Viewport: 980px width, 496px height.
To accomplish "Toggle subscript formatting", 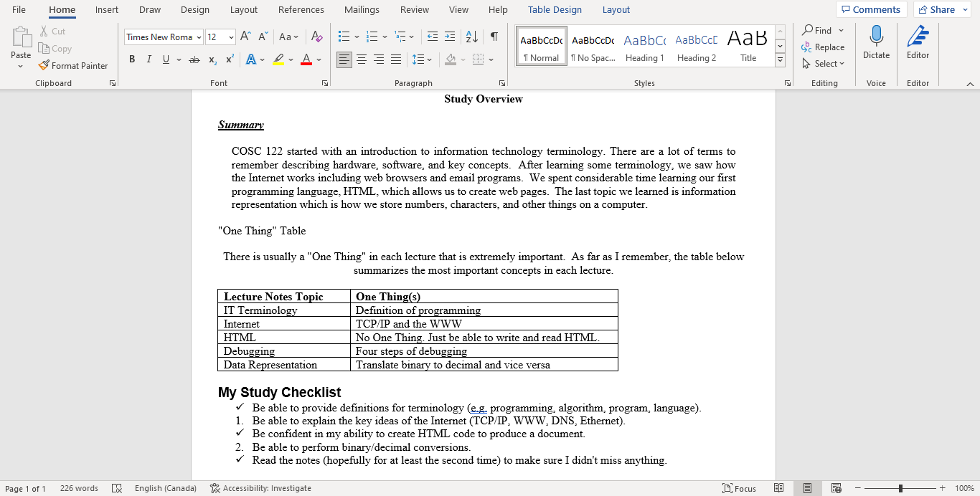I will coord(212,59).
